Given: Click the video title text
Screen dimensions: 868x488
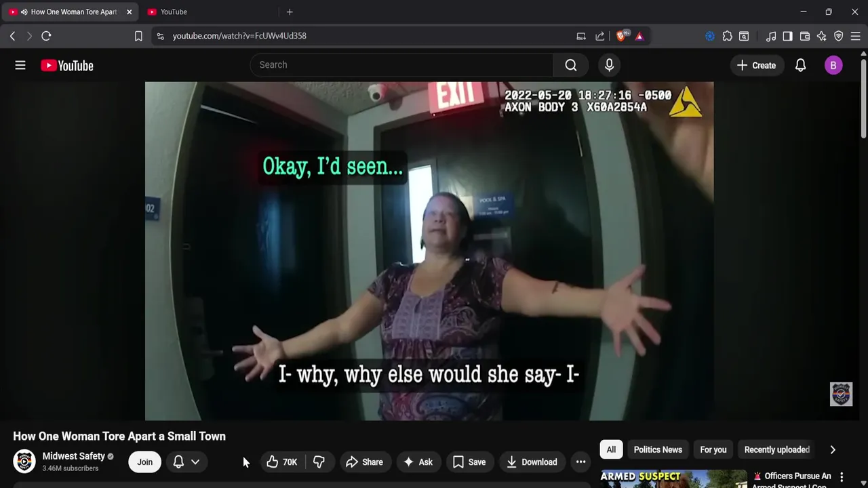Looking at the screenshot, I should (x=119, y=436).
